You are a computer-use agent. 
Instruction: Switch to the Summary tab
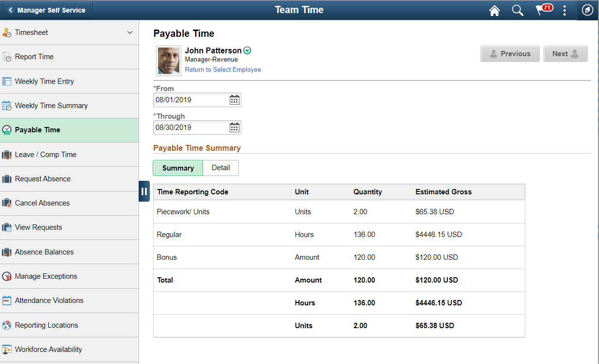coord(178,168)
